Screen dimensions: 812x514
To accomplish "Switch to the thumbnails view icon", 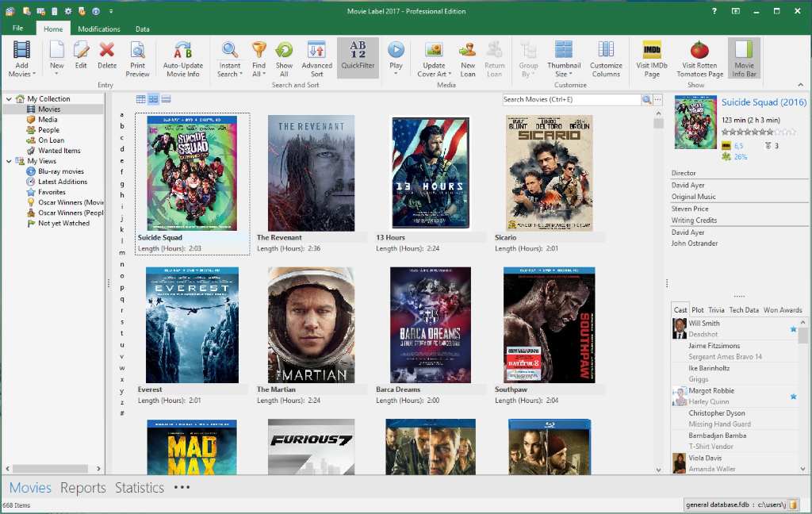I will (153, 99).
